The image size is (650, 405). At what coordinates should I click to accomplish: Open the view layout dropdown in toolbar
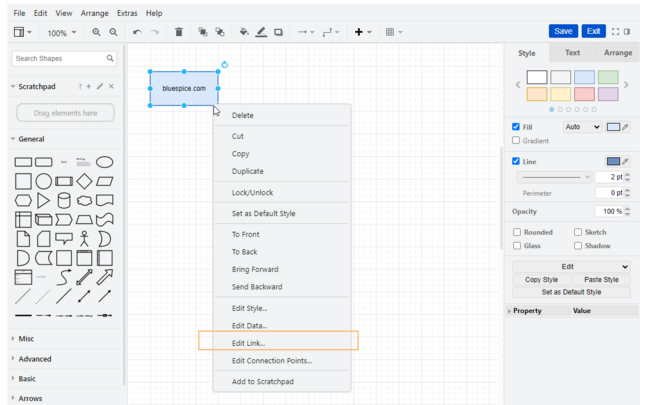coord(22,32)
